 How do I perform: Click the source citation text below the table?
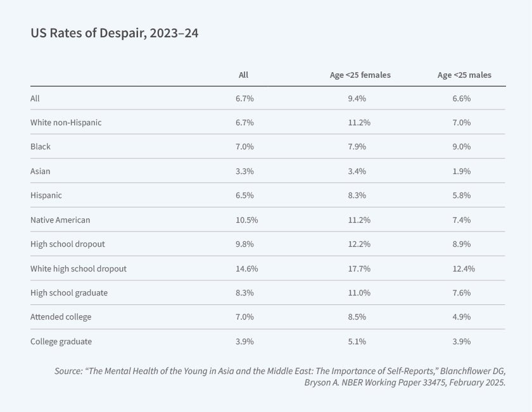coord(279,377)
